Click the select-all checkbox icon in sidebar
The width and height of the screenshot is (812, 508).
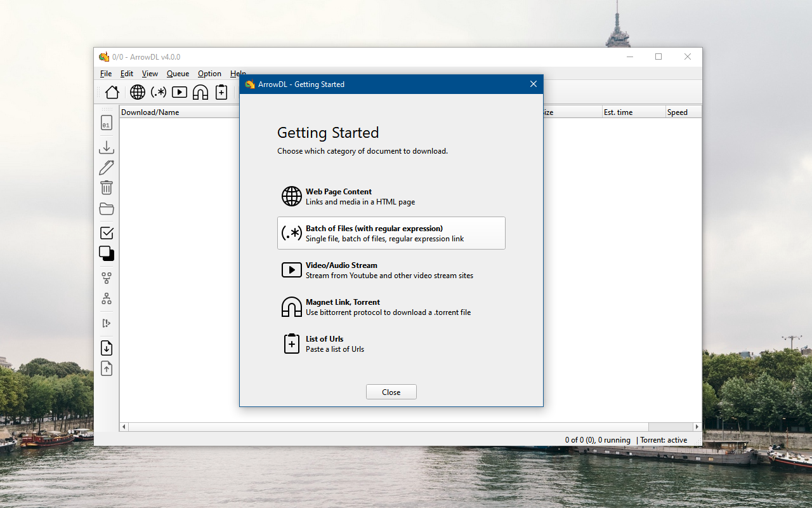click(106, 233)
